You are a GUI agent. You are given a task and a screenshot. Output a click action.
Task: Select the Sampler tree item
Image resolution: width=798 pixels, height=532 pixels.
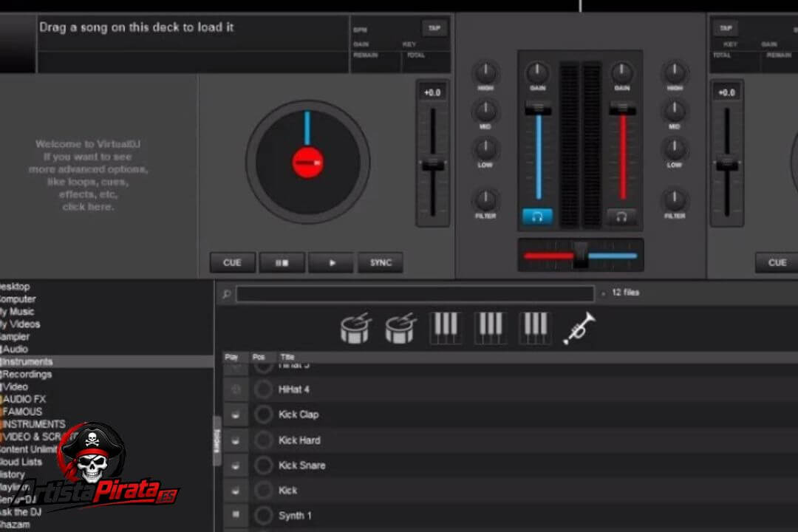click(x=15, y=336)
